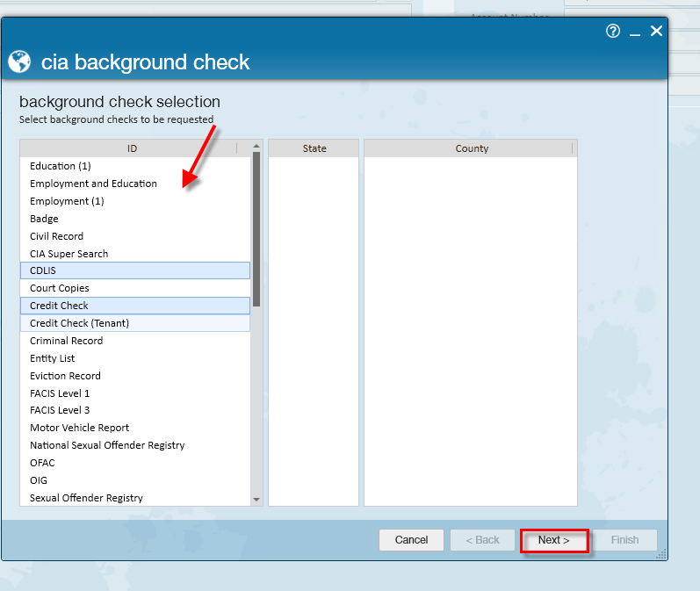Click the County column header
The image size is (700, 591).
coord(469,148)
